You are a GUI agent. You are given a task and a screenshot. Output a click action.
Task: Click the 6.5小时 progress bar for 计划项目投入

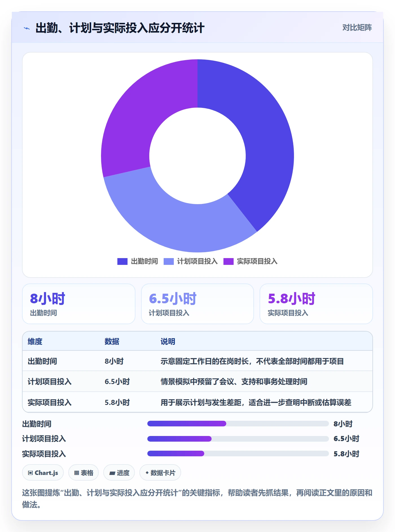coord(238,439)
